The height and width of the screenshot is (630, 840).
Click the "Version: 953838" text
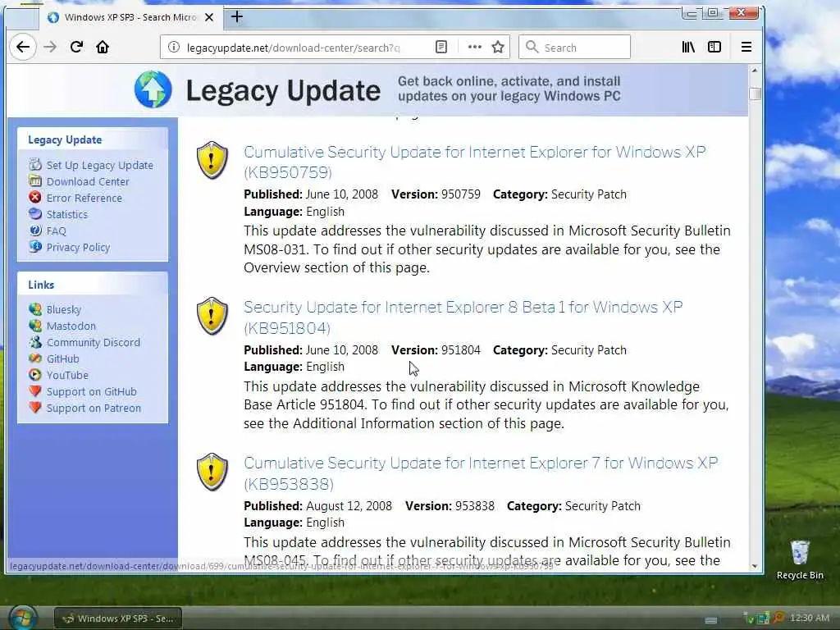(x=450, y=505)
